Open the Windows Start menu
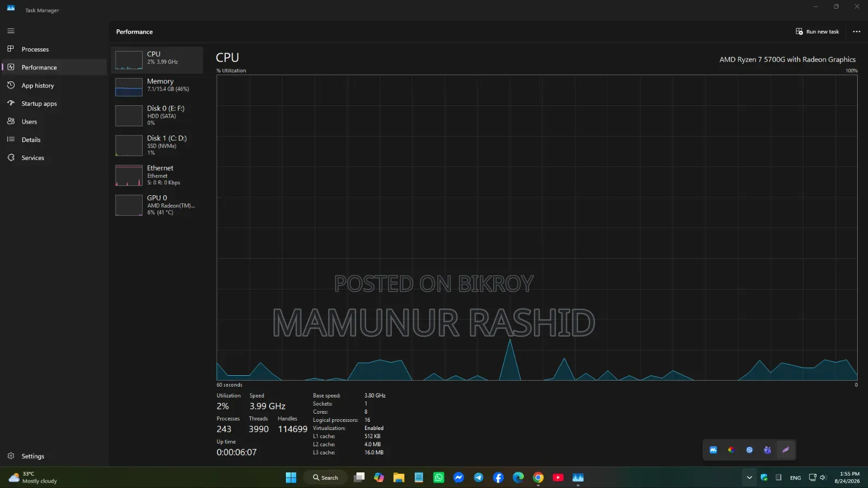 pyautogui.click(x=291, y=478)
